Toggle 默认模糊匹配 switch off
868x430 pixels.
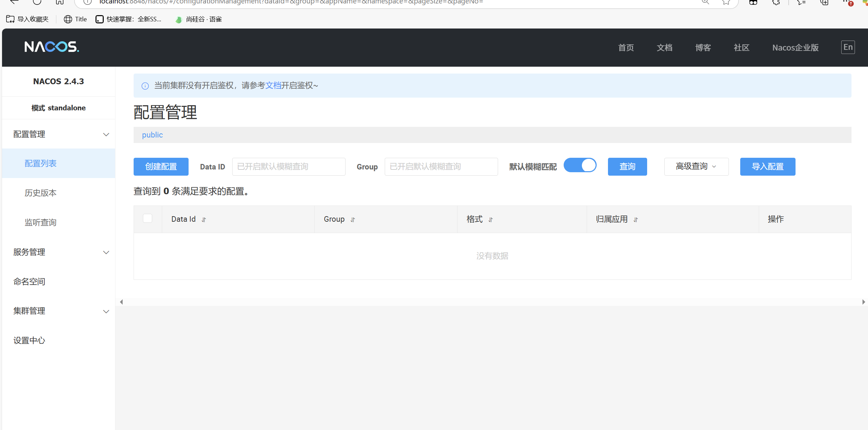tap(580, 166)
